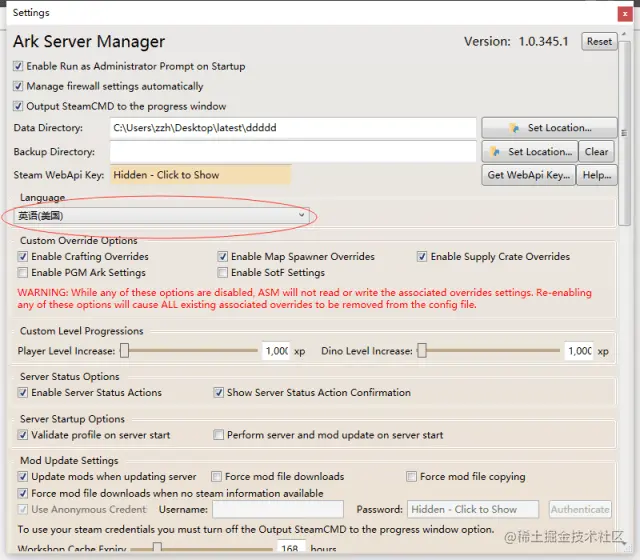Reveal the hidden Password field
The image size is (640, 560).
[473, 509]
